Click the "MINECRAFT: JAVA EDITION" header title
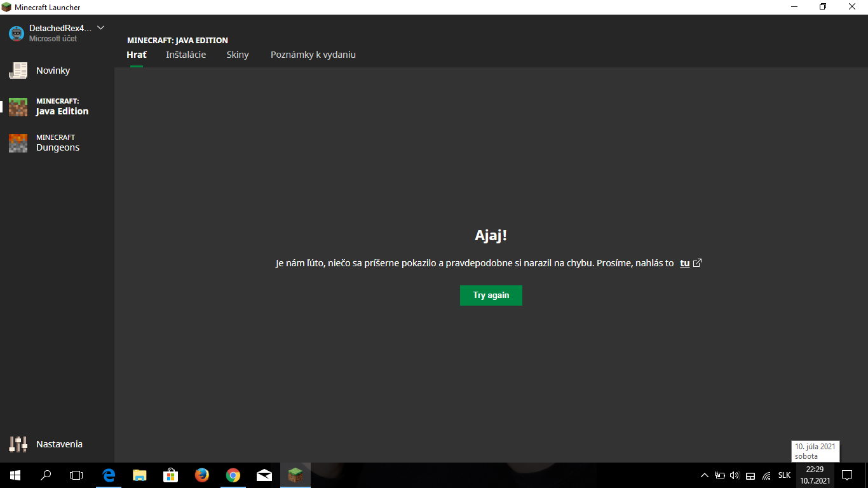Image resolution: width=868 pixels, height=488 pixels. click(x=177, y=41)
